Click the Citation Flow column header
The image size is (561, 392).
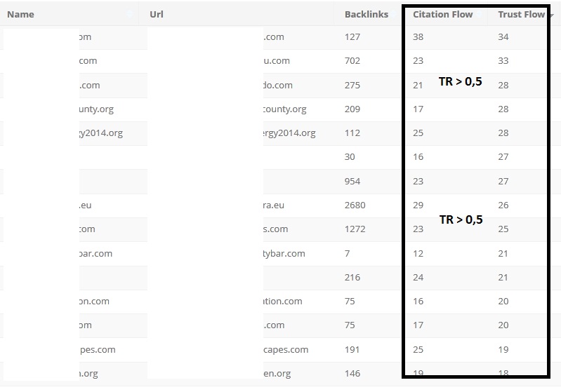click(x=442, y=14)
